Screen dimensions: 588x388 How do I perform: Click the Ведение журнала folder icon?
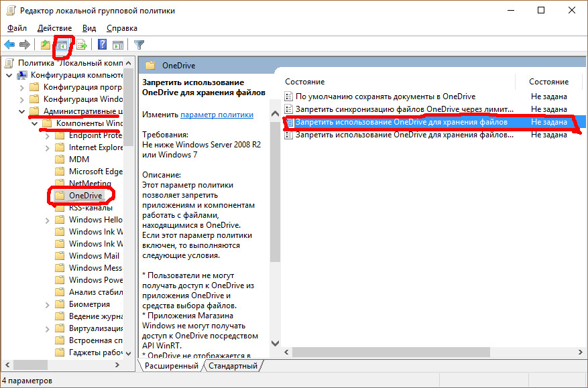click(60, 316)
